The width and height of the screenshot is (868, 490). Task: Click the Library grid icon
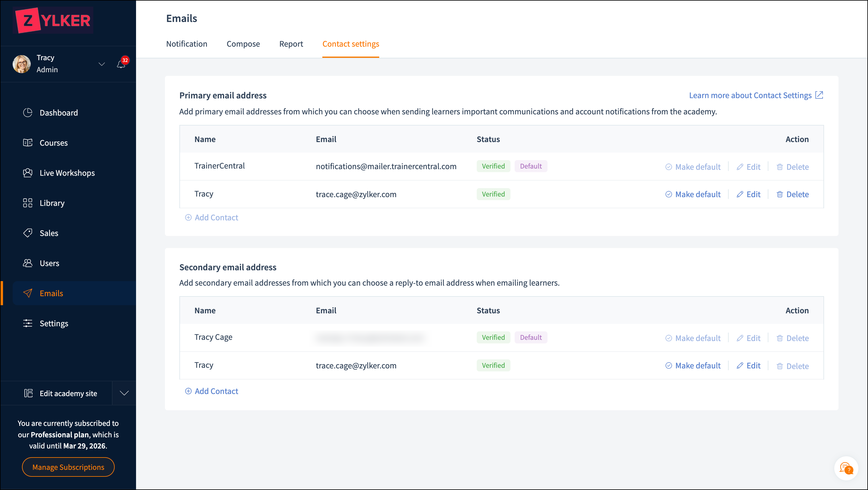pos(28,203)
